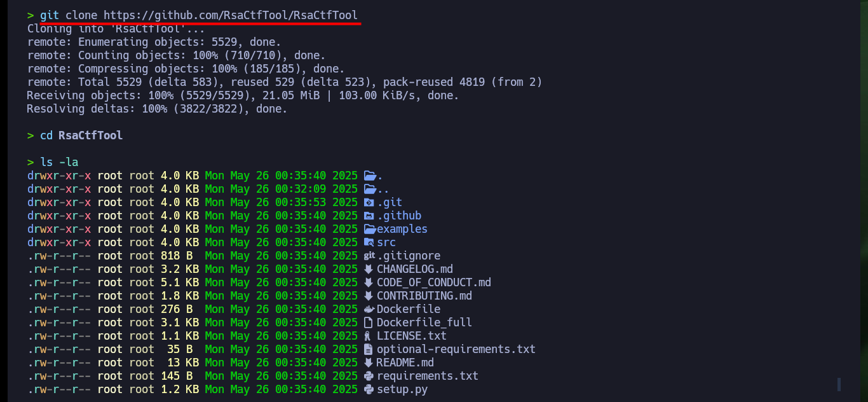Screen dimensions: 868x402
Task: Click the terminal cursor at bottom right
Action: 839,384
